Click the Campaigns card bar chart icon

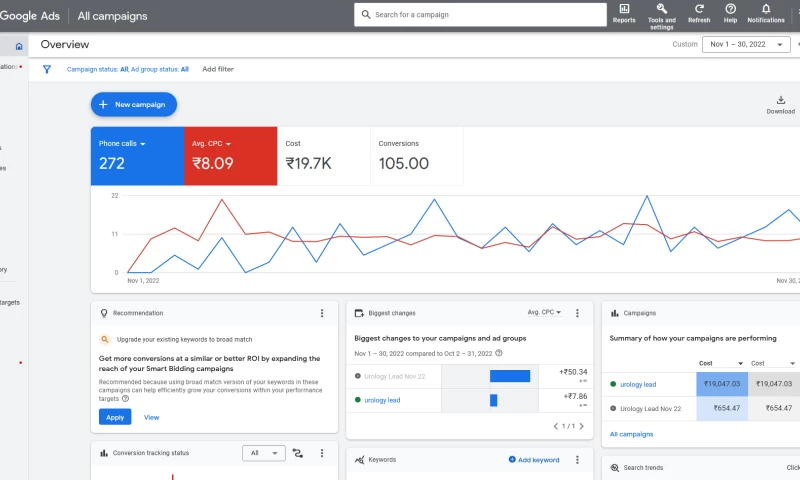pos(614,313)
